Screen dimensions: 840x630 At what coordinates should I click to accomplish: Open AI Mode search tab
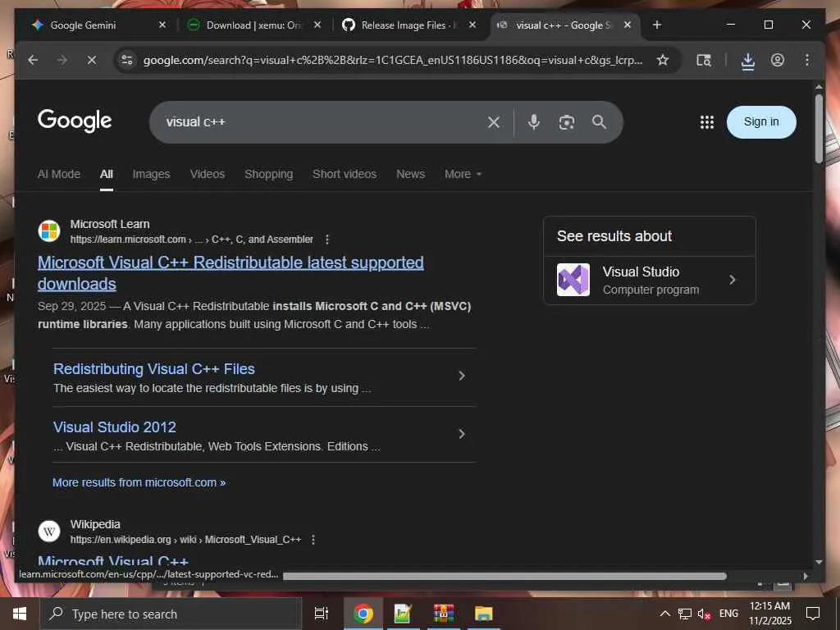pyautogui.click(x=59, y=174)
